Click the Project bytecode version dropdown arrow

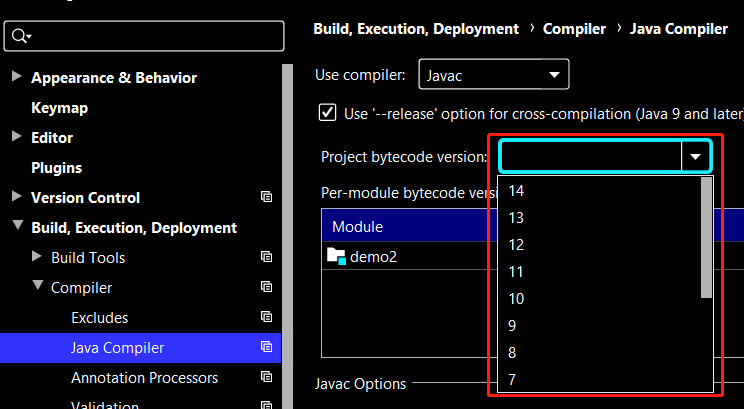point(695,156)
